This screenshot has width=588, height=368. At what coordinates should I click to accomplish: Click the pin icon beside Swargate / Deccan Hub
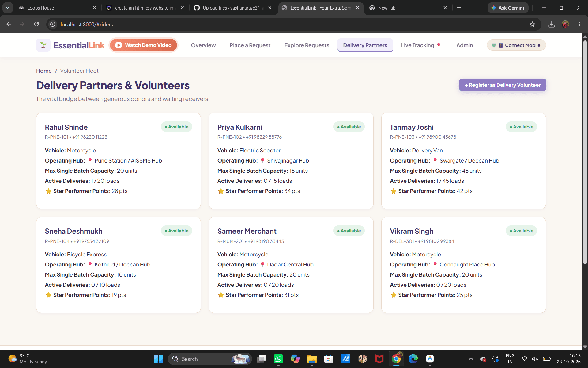pos(435,160)
